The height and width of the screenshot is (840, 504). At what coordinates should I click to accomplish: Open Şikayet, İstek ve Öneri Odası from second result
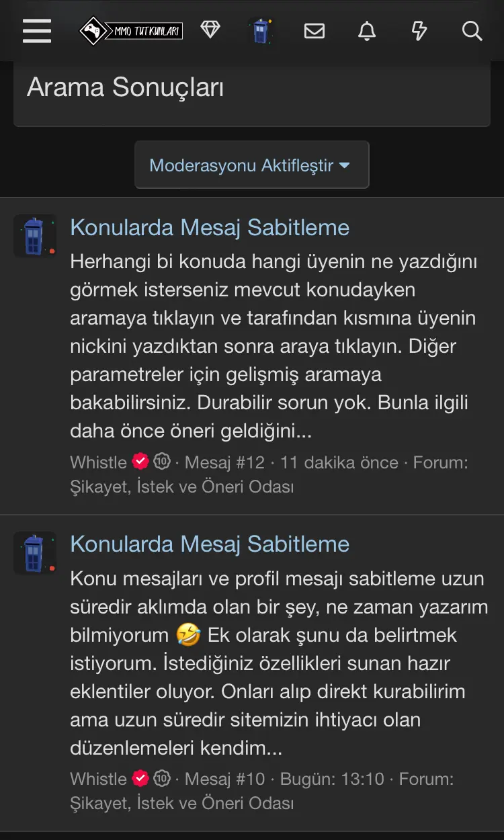tap(181, 803)
